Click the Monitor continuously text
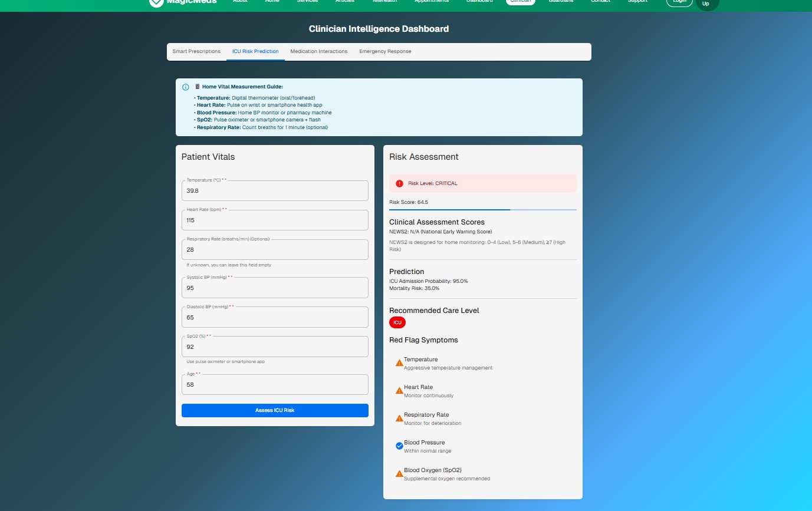Image resolution: width=812 pixels, height=511 pixels. point(429,395)
